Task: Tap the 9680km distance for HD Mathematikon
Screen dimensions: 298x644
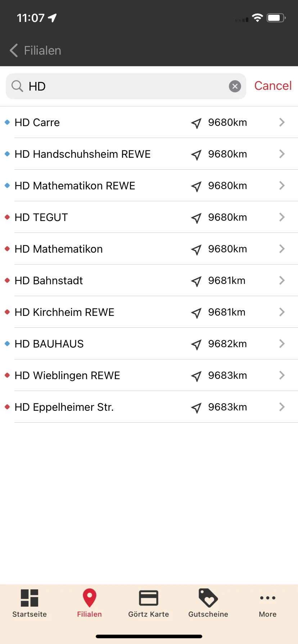Action: (x=227, y=249)
